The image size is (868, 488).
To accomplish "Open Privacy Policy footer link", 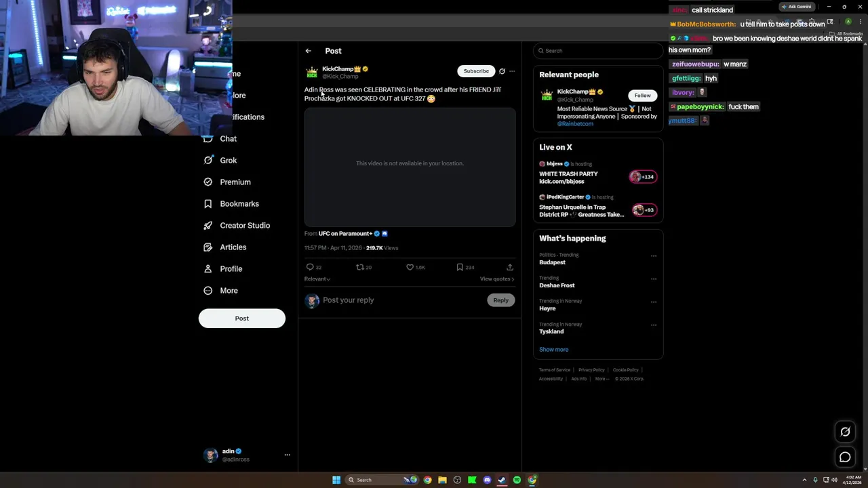I will pos(591,370).
